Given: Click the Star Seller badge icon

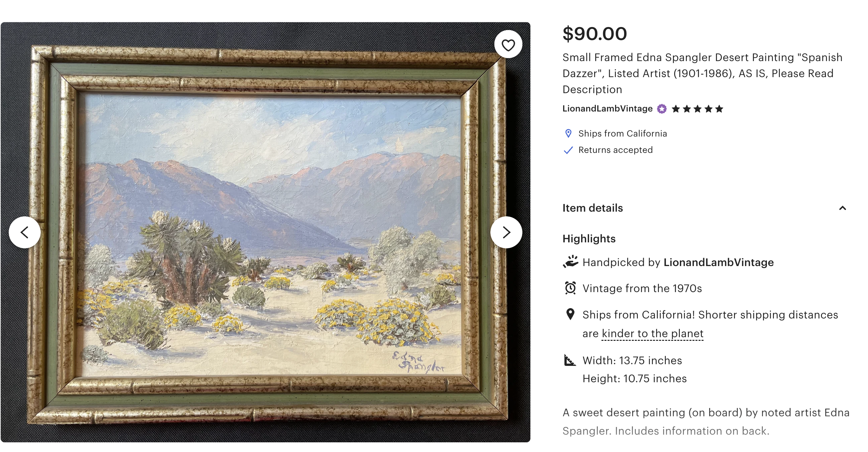Looking at the screenshot, I should pos(662,109).
